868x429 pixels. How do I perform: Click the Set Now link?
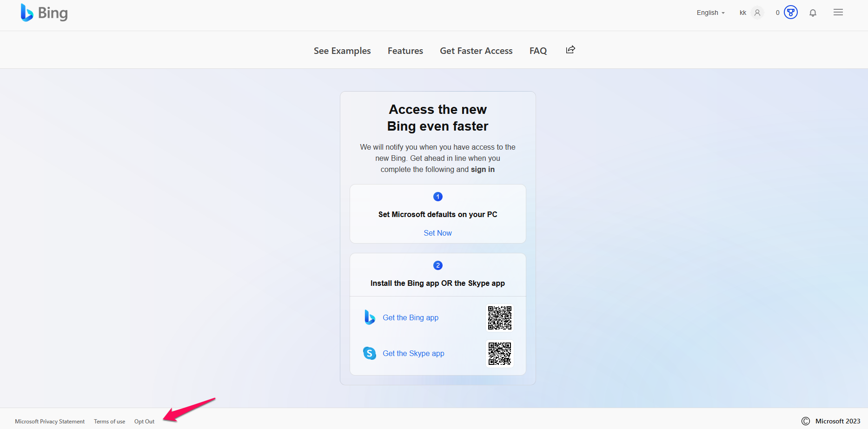point(437,233)
